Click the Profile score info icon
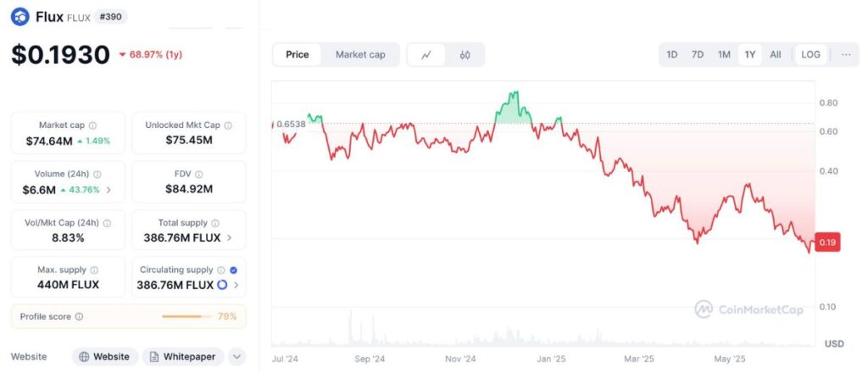Screen dimensions: 868x373 click(79, 317)
